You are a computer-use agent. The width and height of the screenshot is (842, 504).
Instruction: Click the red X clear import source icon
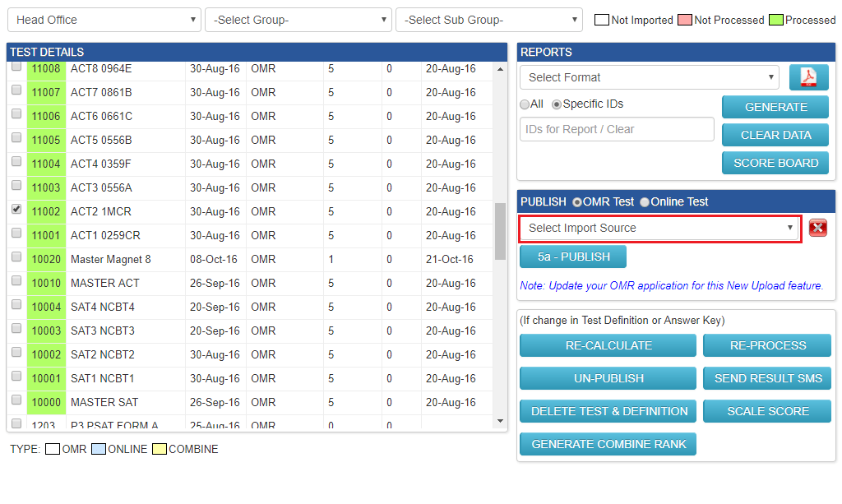tap(818, 228)
